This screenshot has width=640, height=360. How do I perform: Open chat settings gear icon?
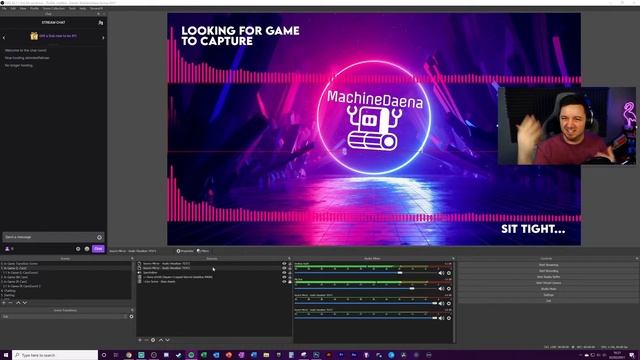[78, 249]
